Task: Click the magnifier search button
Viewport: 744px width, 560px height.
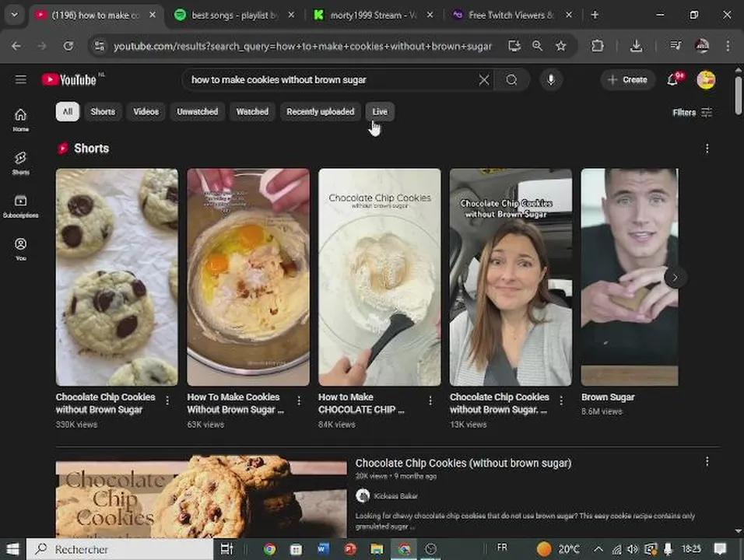Action: click(511, 80)
